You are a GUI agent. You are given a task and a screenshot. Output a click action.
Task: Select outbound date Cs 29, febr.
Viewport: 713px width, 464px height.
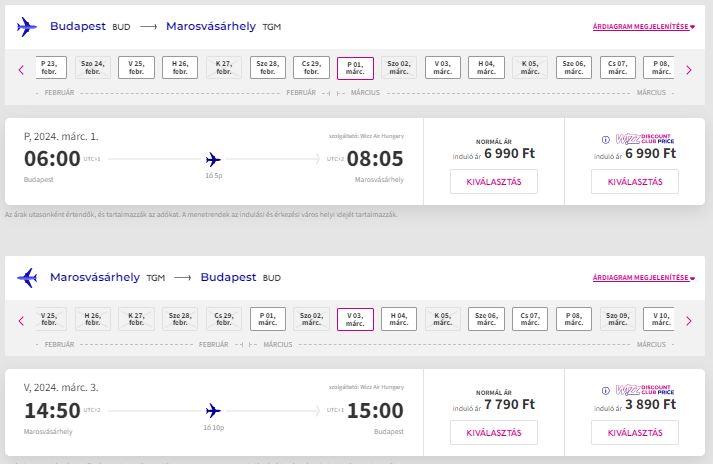tap(311, 68)
